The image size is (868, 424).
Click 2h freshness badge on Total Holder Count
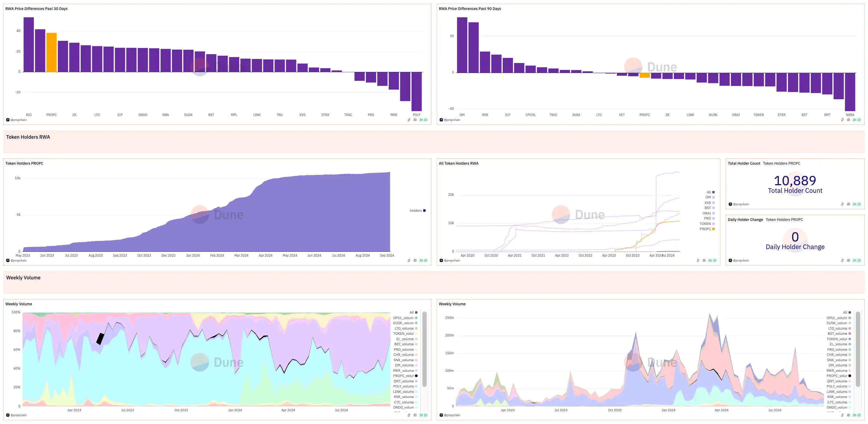coord(856,204)
